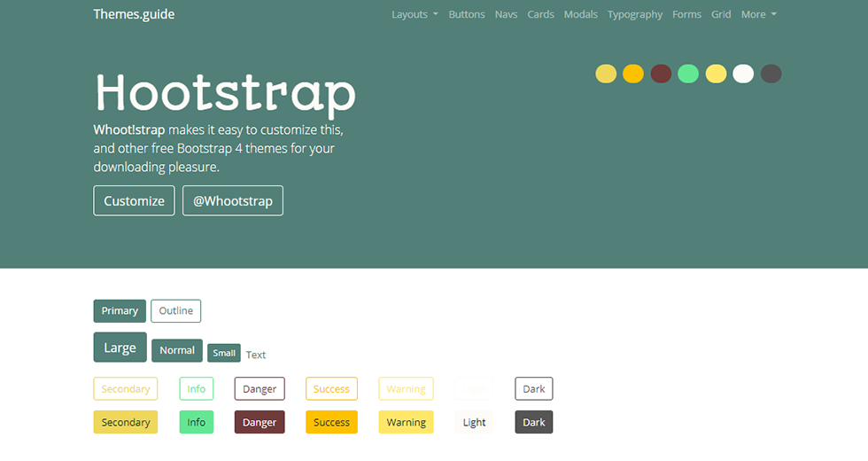Click the Text link button
Screen dimensions: 868x461
[x=256, y=355]
